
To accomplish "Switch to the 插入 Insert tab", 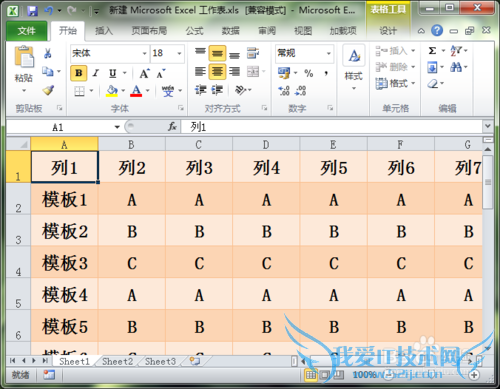I will click(x=104, y=31).
